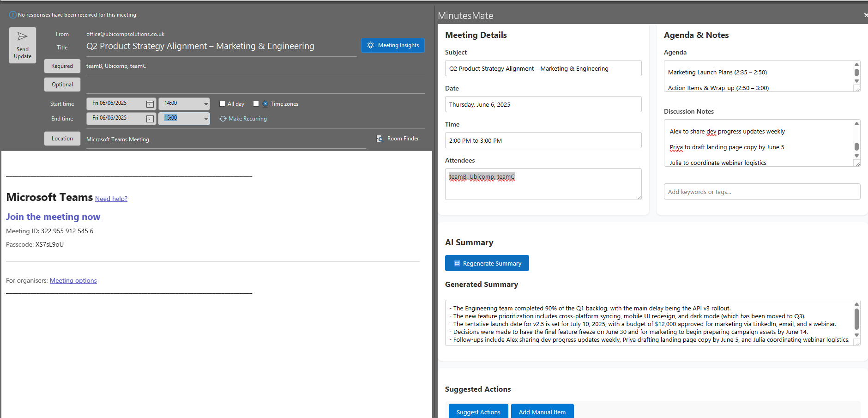Click the Generated Summary scrollbar thumb
The image size is (868, 418).
856,319
